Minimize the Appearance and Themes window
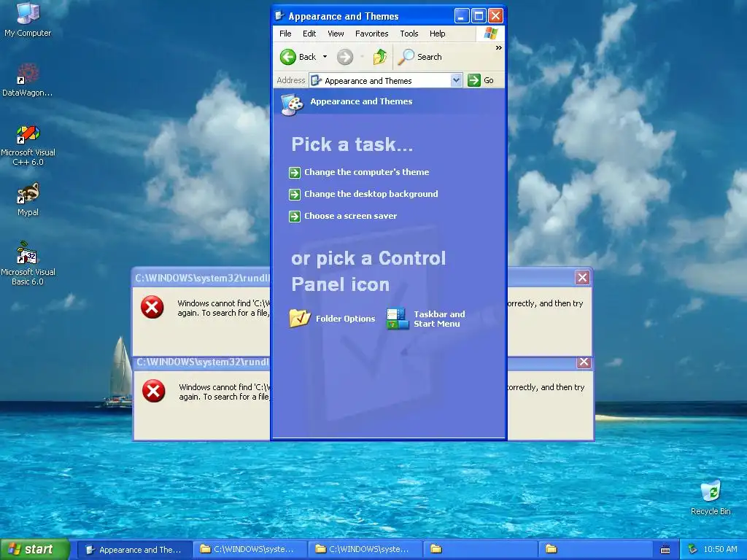This screenshot has height=560, width=747. click(461, 16)
